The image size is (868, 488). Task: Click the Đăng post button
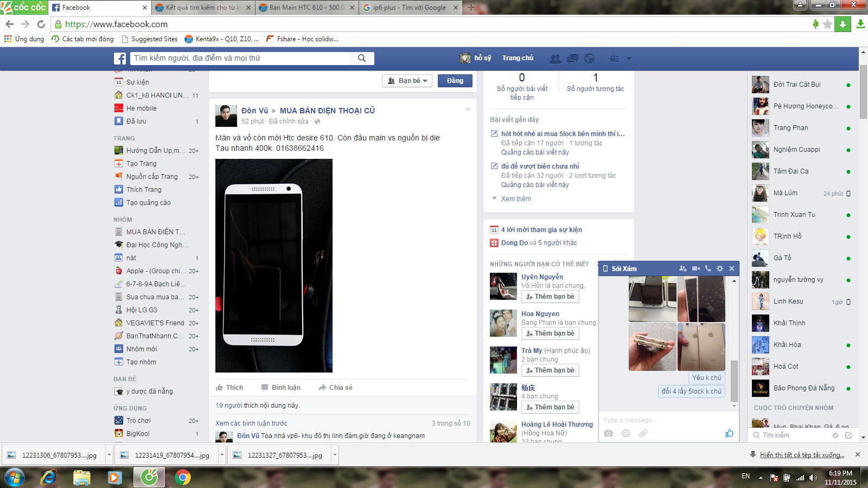pyautogui.click(x=455, y=81)
